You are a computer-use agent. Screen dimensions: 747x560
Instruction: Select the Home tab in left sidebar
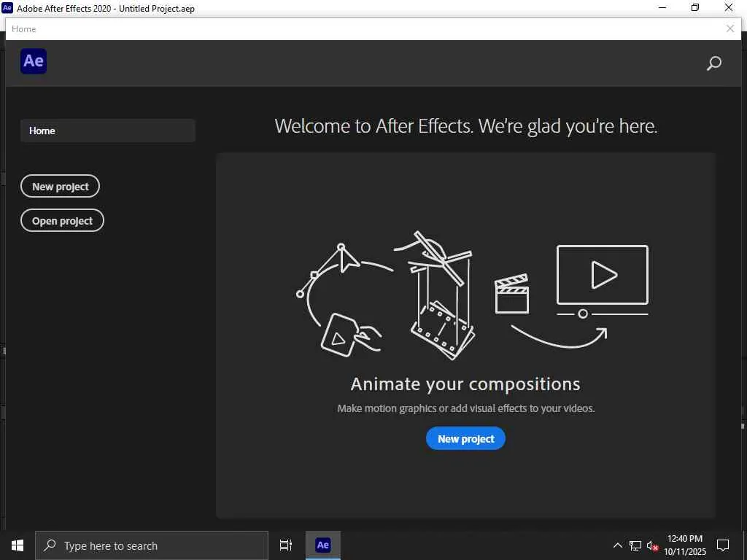click(108, 131)
